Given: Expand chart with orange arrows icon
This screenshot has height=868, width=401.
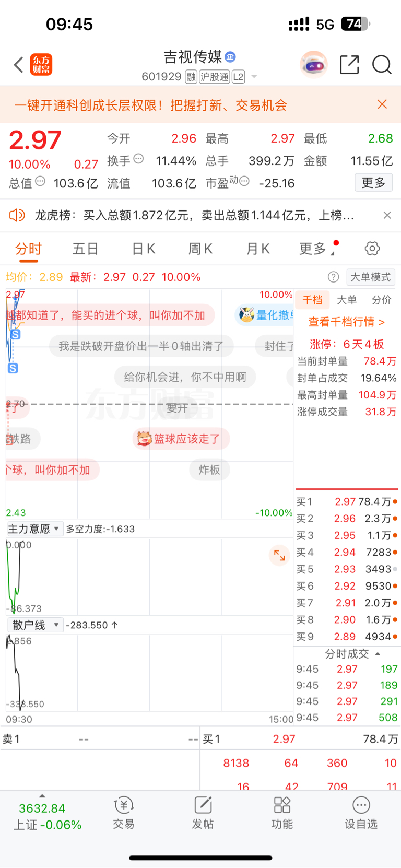Looking at the screenshot, I should pos(279,555).
